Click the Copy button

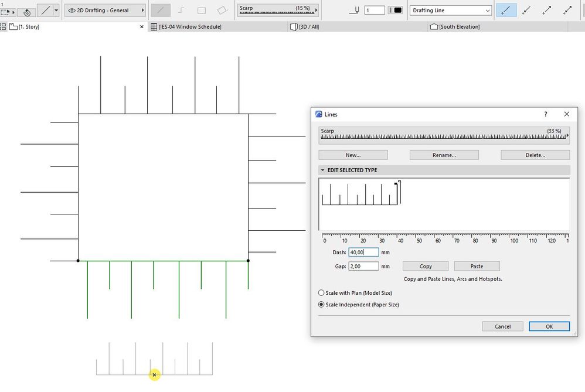(x=426, y=266)
